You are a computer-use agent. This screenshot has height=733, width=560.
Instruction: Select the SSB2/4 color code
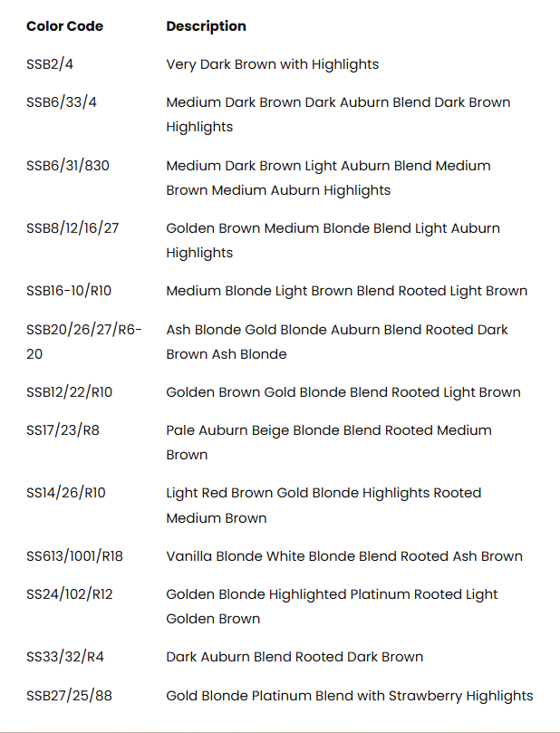(x=50, y=64)
